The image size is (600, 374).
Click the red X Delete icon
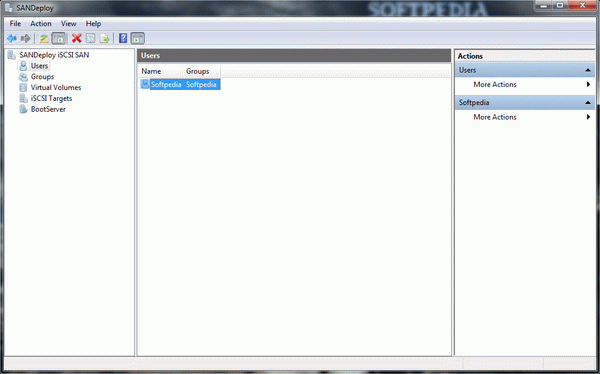click(77, 38)
